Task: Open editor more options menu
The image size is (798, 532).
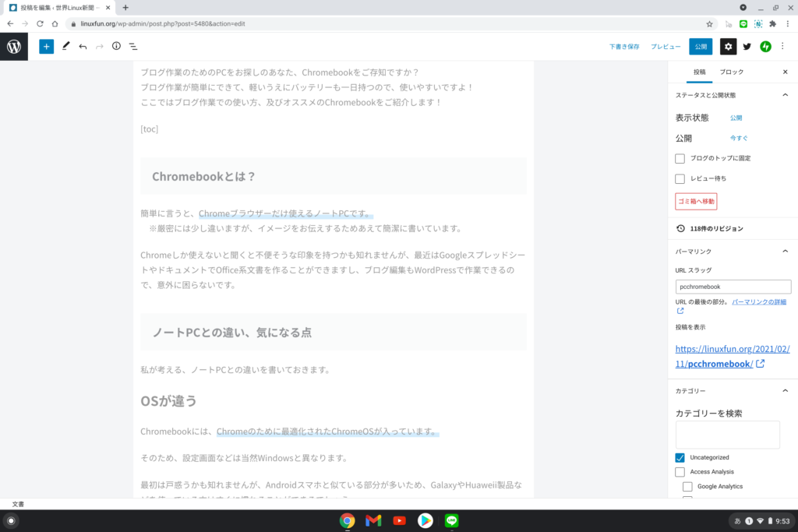Action: click(782, 46)
